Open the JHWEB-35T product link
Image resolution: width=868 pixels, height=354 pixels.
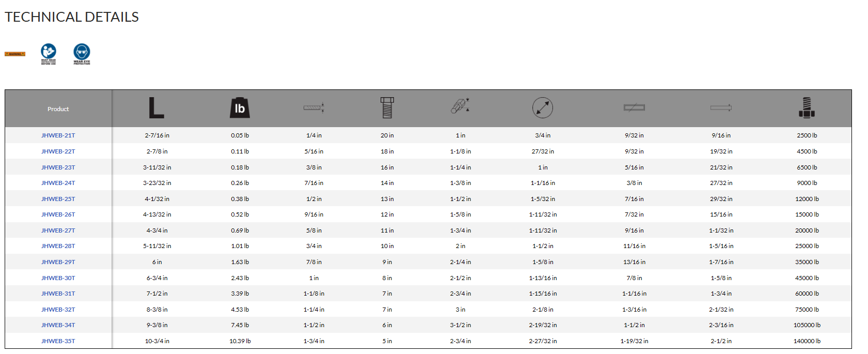click(58, 341)
